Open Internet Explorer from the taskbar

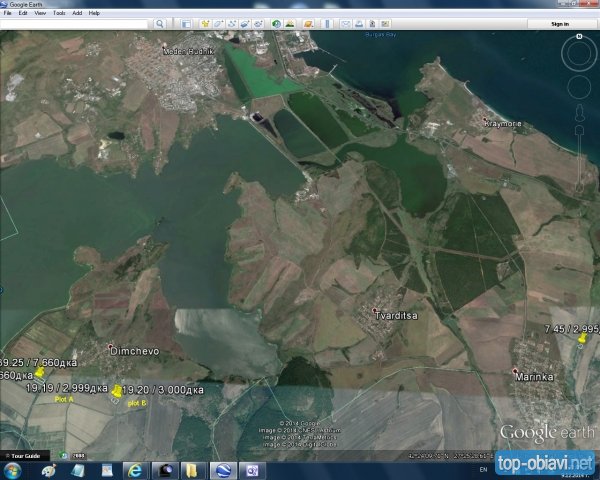tap(135, 470)
